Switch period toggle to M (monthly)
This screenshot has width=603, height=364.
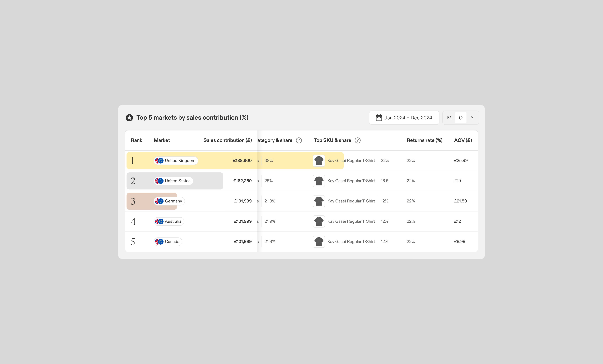(449, 118)
